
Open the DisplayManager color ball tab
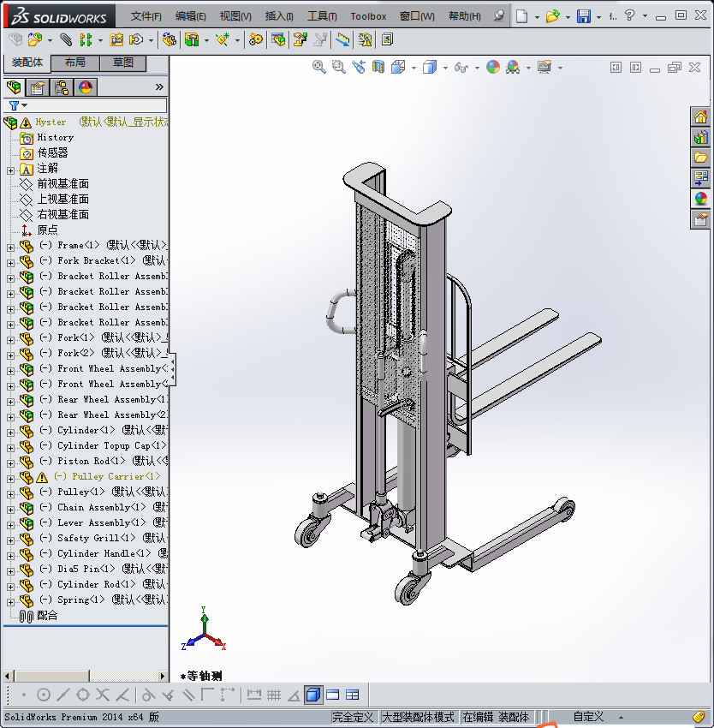86,87
